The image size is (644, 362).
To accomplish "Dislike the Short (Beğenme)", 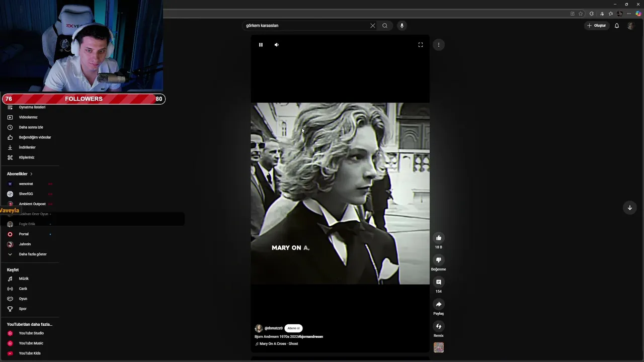I will click(x=439, y=260).
